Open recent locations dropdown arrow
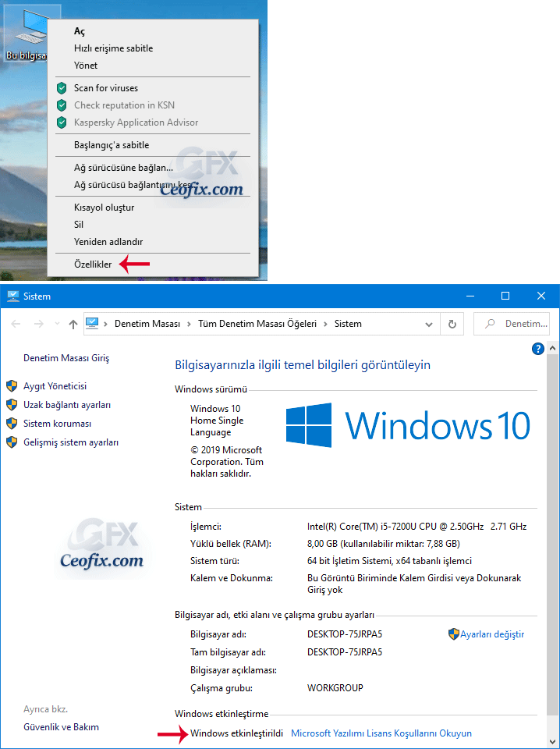Screen dimensions: 560x749 pyautogui.click(x=57, y=324)
